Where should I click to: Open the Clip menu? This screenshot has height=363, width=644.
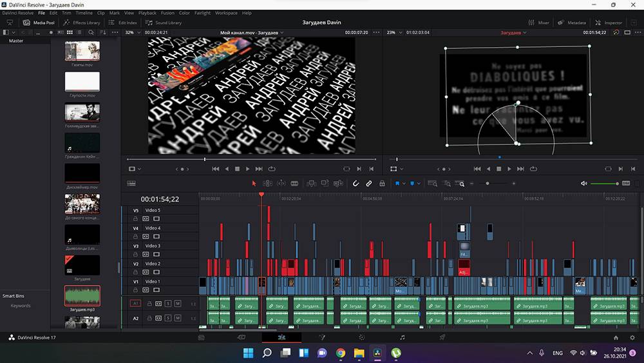(x=100, y=13)
